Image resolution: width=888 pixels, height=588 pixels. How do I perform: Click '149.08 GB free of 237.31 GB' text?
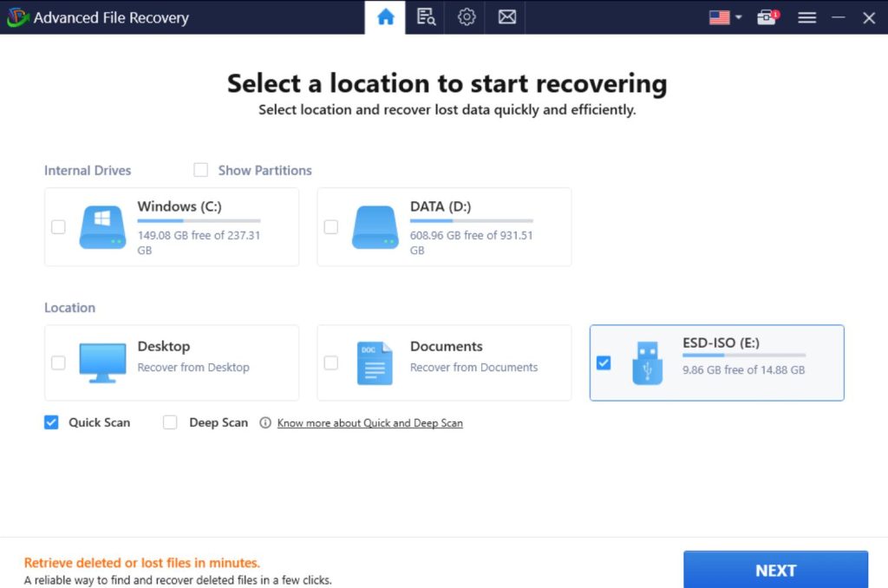[x=199, y=243]
